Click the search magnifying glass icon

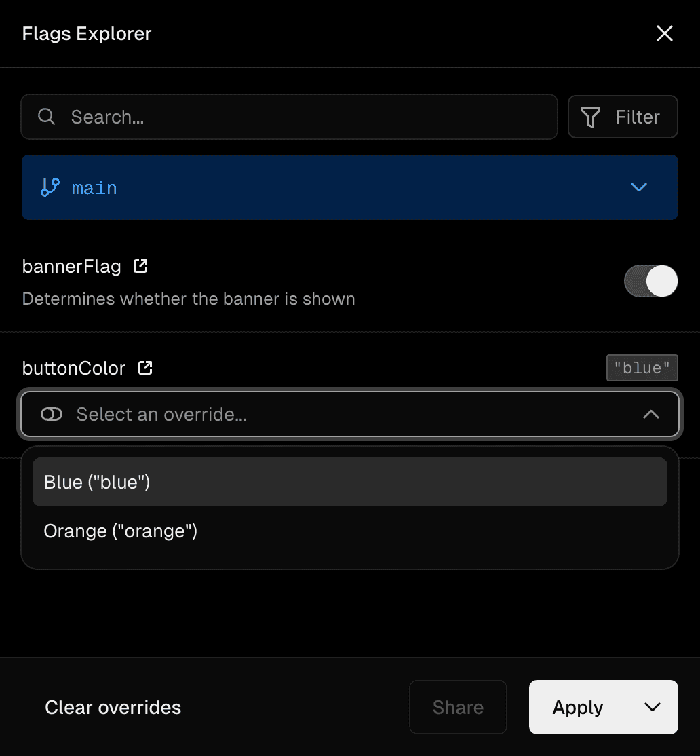(46, 117)
